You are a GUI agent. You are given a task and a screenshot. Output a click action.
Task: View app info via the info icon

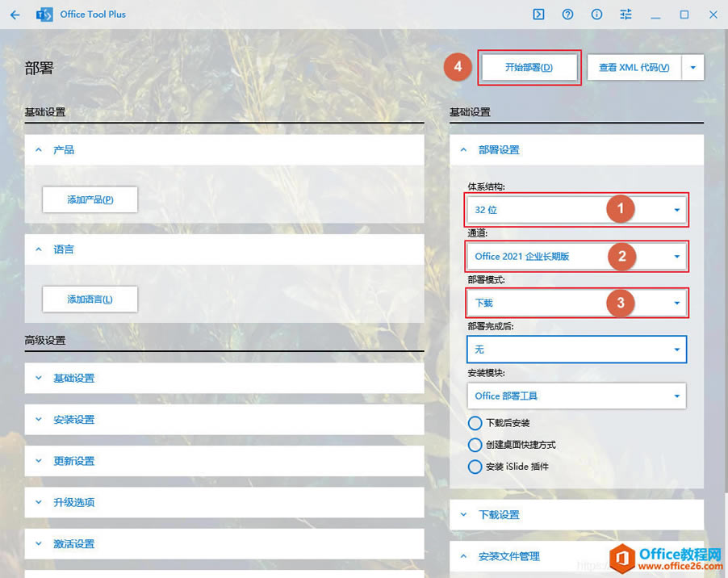click(x=596, y=14)
